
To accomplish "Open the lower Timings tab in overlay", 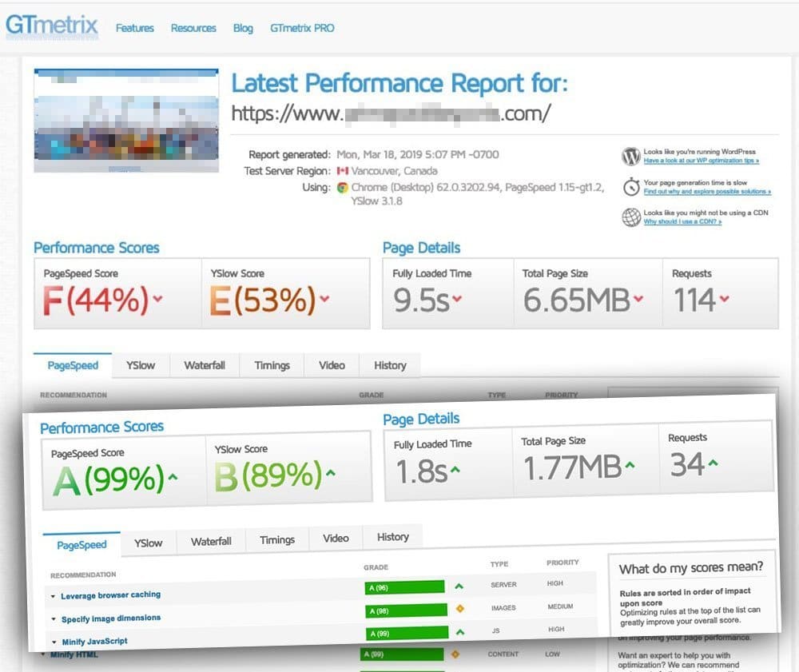I will [x=277, y=539].
